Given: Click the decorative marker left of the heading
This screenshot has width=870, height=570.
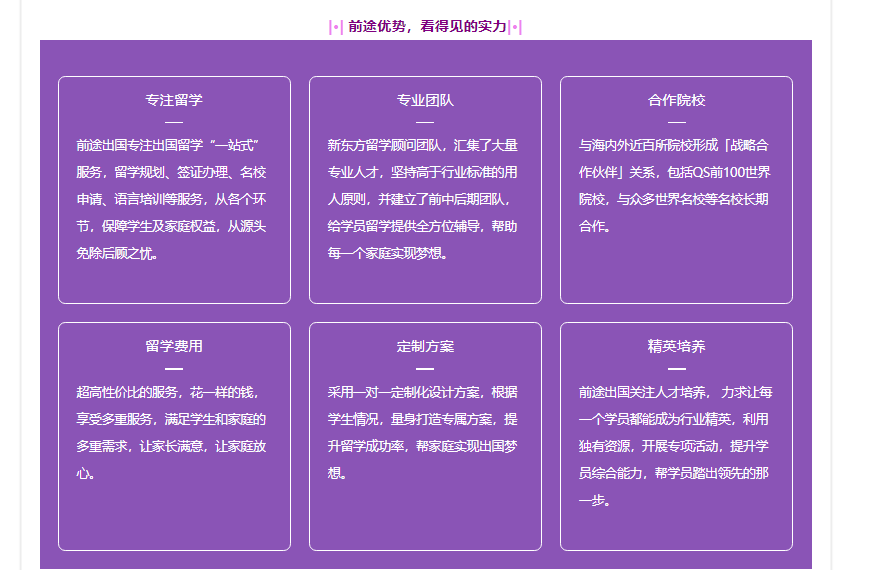Looking at the screenshot, I should pyautogui.click(x=336, y=27).
